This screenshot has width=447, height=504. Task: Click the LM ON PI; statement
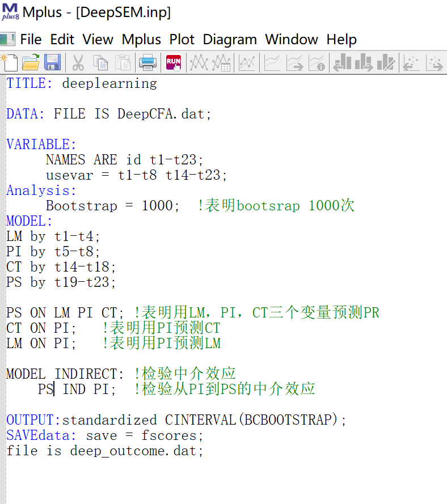(41, 344)
